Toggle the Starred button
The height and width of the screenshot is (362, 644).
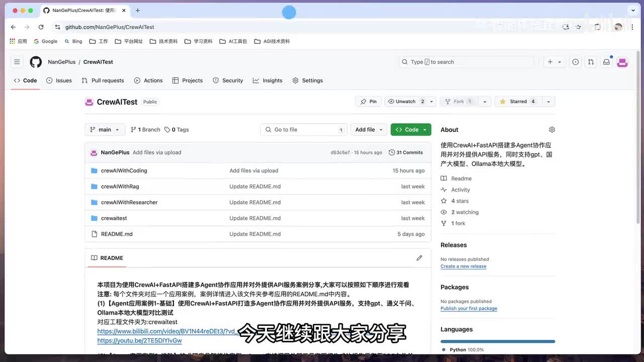(x=518, y=102)
